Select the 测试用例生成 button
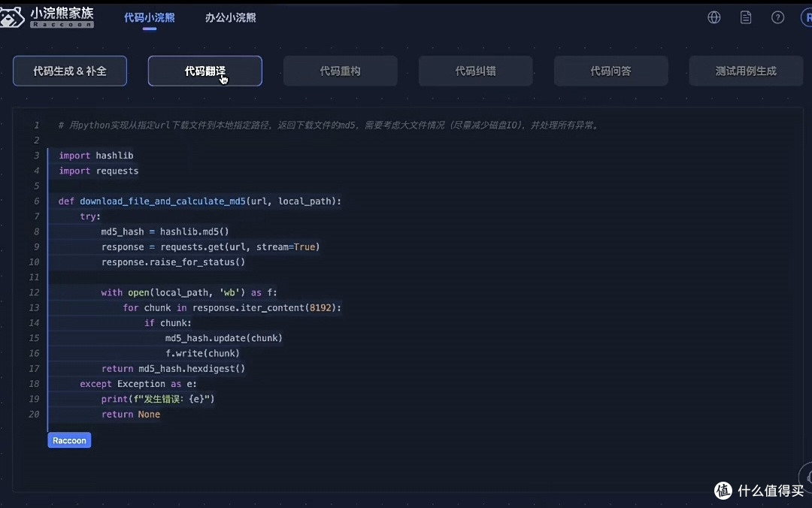The image size is (812, 508). [747, 71]
